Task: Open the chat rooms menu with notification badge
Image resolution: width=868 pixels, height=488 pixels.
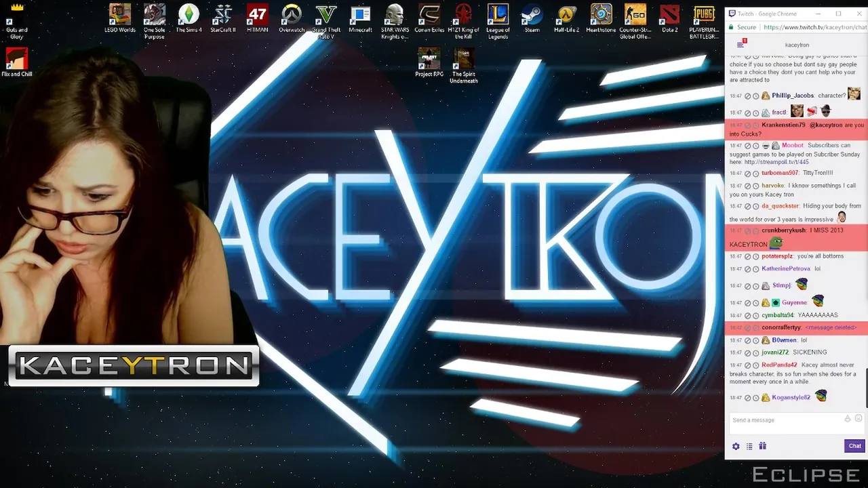Action: pos(741,44)
